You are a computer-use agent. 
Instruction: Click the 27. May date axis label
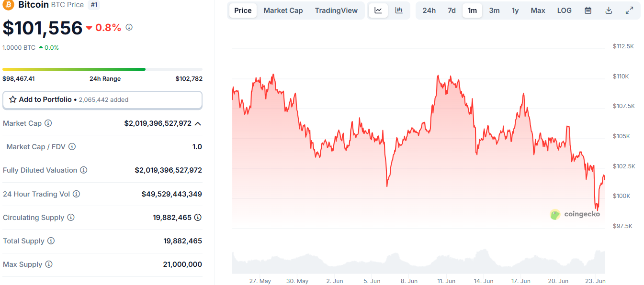coord(260,281)
